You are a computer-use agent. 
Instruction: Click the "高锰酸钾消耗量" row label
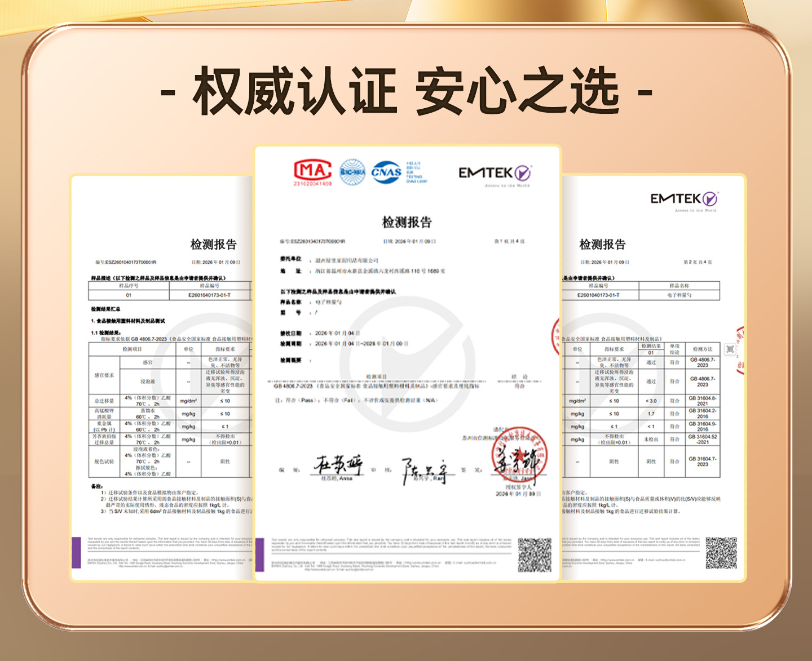(x=104, y=414)
